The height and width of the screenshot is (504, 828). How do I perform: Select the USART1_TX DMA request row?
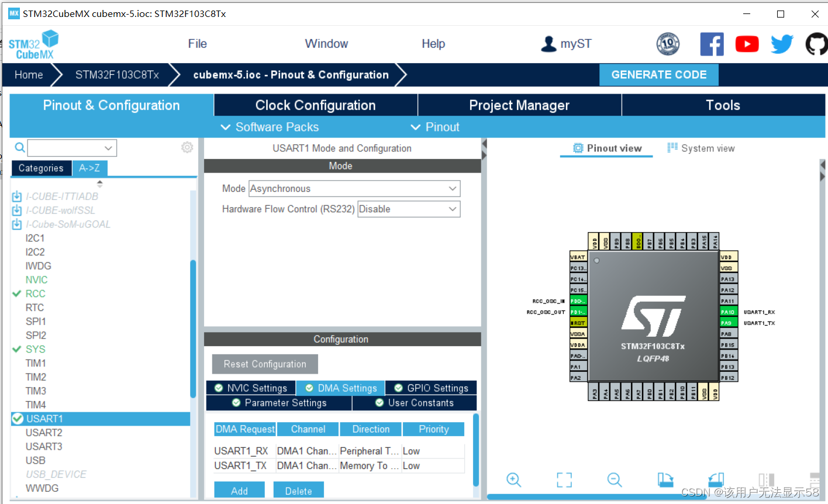[339, 465]
